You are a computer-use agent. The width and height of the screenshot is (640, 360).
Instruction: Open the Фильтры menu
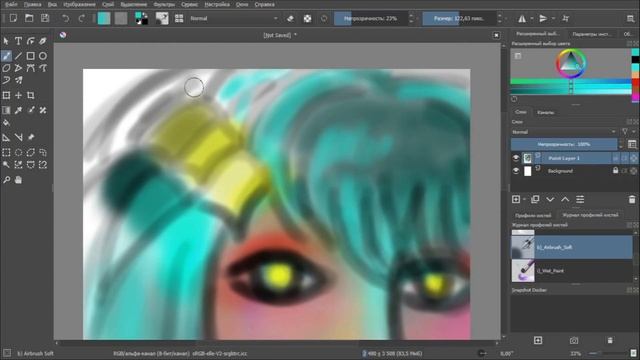coord(164,4)
